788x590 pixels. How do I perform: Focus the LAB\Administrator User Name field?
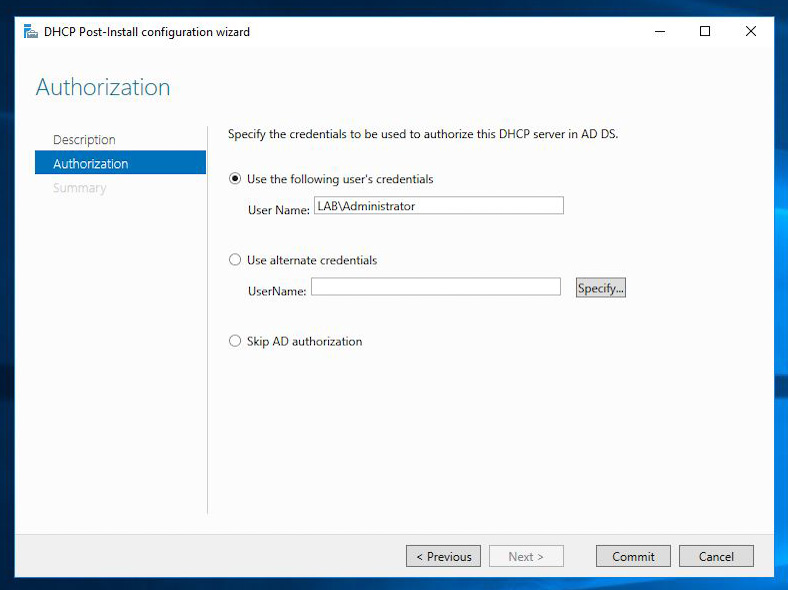[439, 206]
